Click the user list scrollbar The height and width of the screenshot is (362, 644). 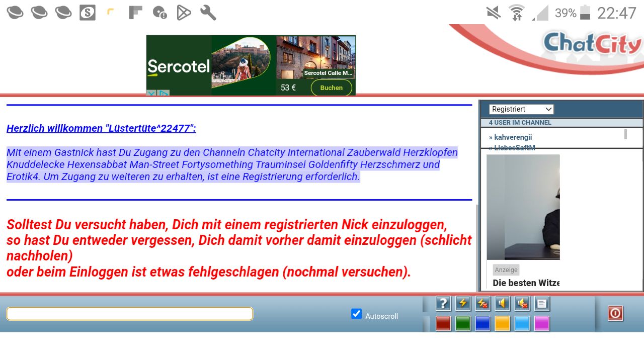625,134
